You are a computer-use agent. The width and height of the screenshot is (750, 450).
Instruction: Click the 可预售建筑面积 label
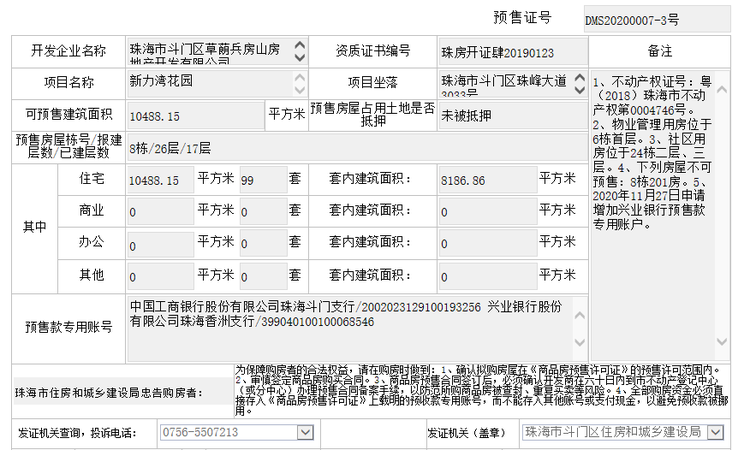point(68,114)
